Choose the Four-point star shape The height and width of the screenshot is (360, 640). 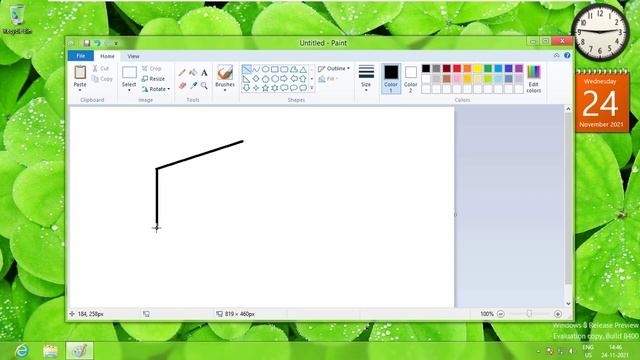[x=256, y=88]
